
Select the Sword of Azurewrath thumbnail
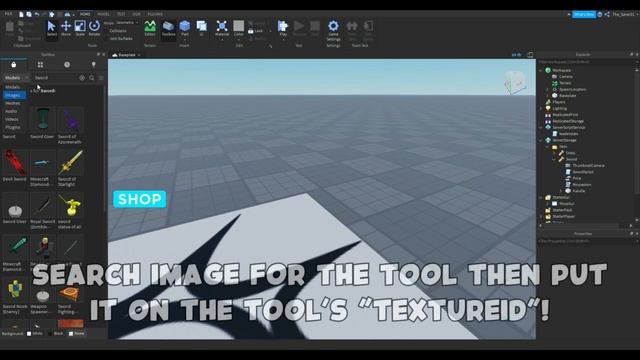(x=70, y=119)
